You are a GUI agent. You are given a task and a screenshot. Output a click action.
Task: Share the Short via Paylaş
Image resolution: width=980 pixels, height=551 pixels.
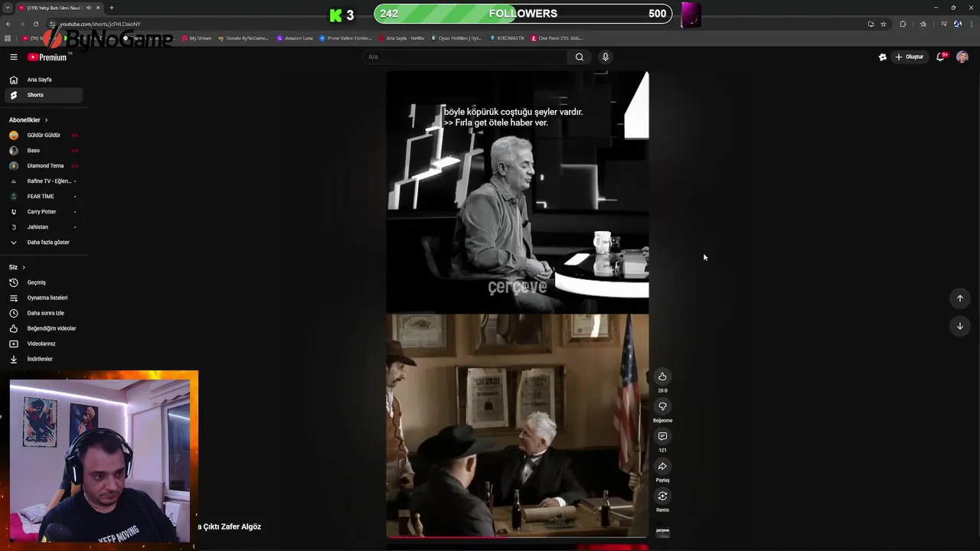[662, 466]
